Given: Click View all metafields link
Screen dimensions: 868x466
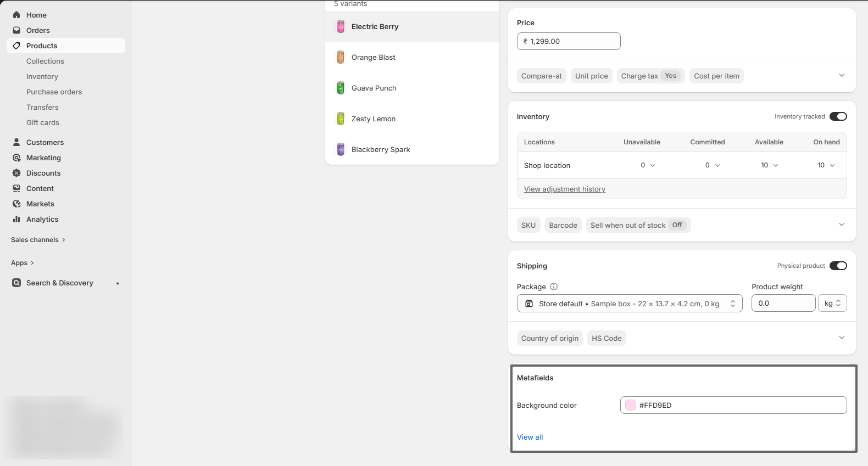Looking at the screenshot, I should 530,437.
